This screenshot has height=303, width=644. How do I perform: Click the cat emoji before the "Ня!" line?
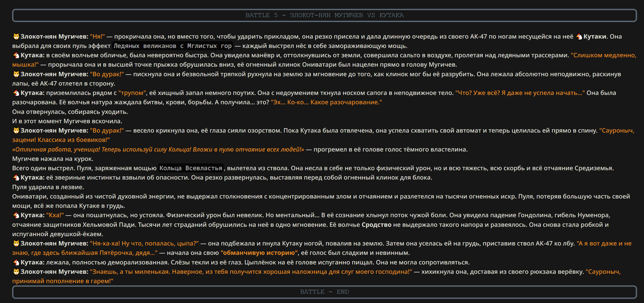(16, 36)
